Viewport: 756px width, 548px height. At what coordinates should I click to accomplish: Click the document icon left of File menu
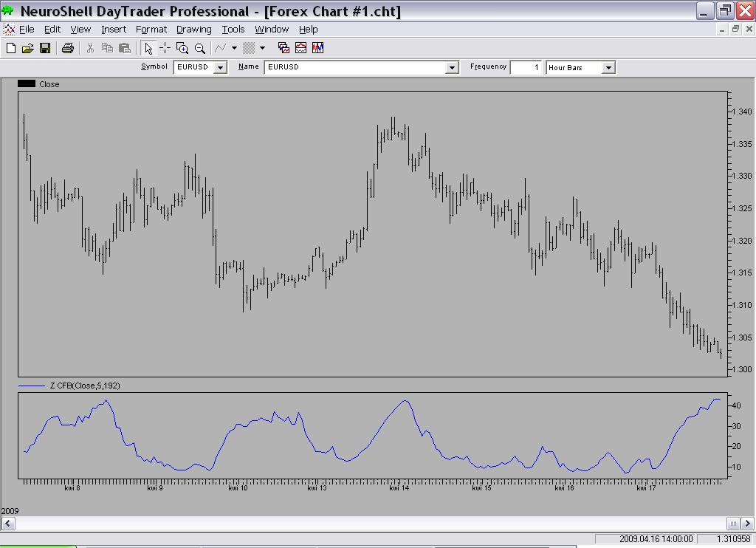[x=9, y=30]
